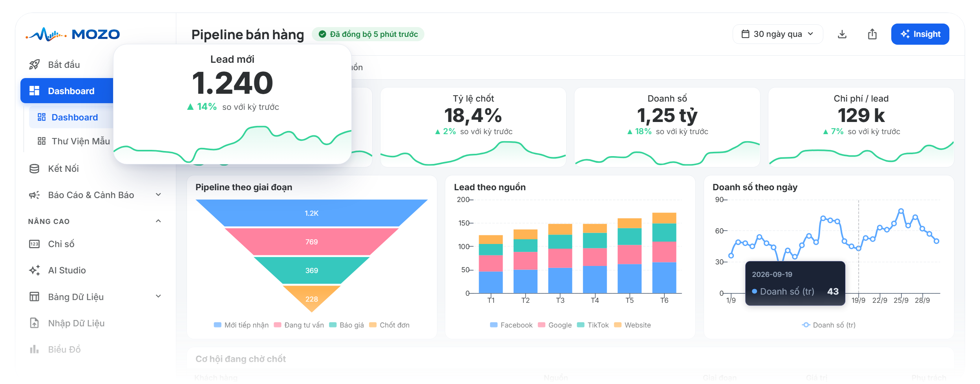Click the T1 stacked bar
The image size is (980, 384).
(491, 264)
